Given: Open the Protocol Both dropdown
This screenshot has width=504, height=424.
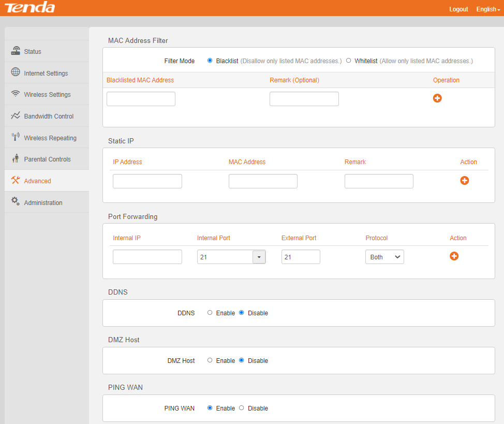Looking at the screenshot, I should pos(384,257).
